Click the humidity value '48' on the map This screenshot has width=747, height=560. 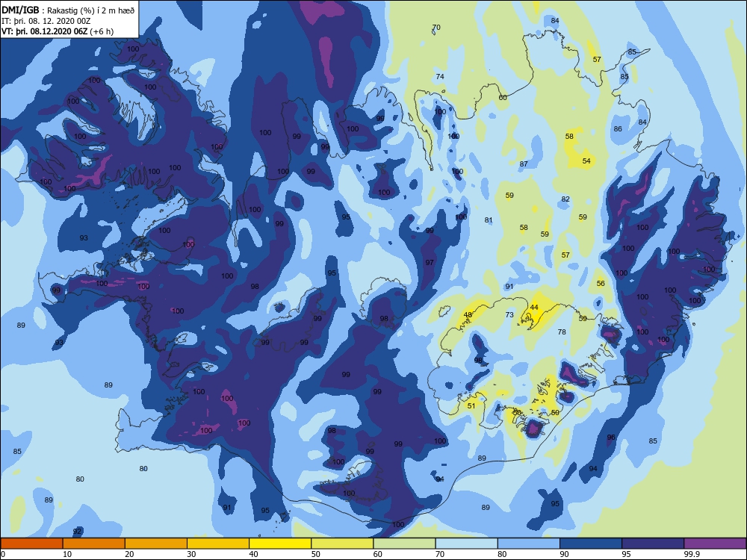pyautogui.click(x=468, y=315)
